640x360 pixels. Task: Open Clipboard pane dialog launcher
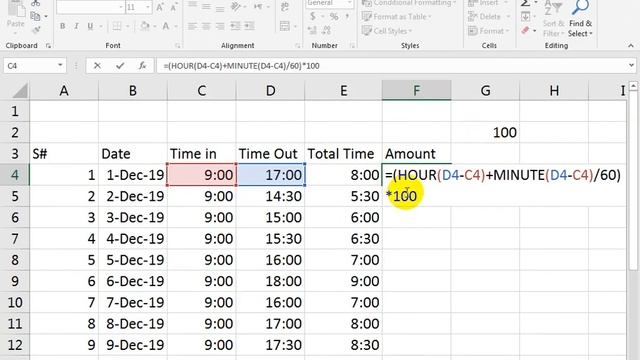(x=48, y=46)
